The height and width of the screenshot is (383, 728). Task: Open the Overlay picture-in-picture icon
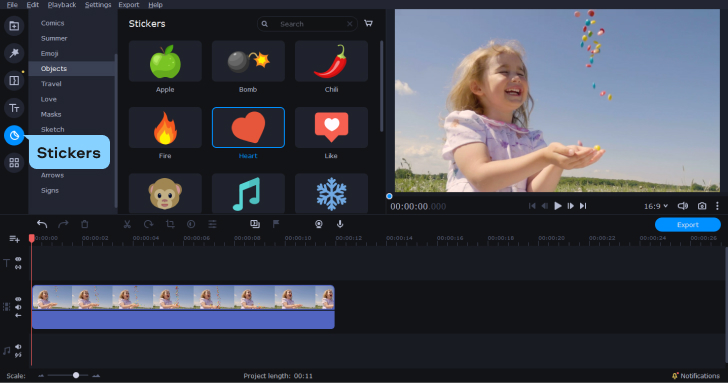click(255, 224)
